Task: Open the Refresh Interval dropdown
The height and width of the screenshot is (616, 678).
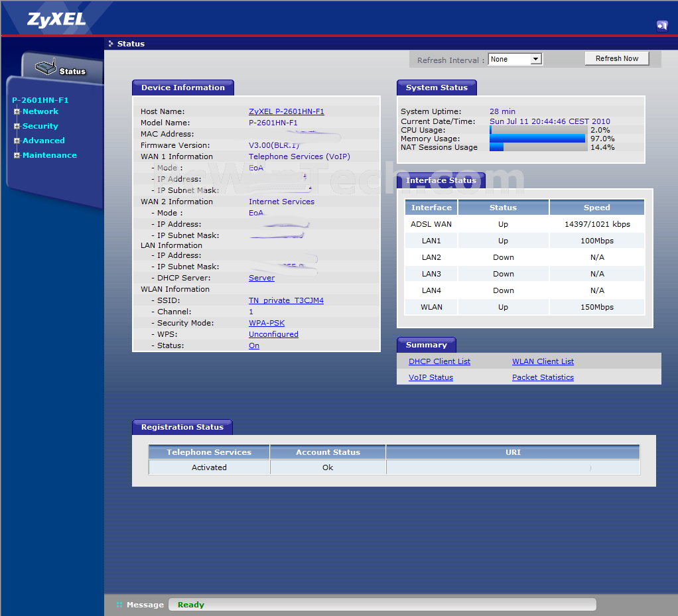Action: 515,59
